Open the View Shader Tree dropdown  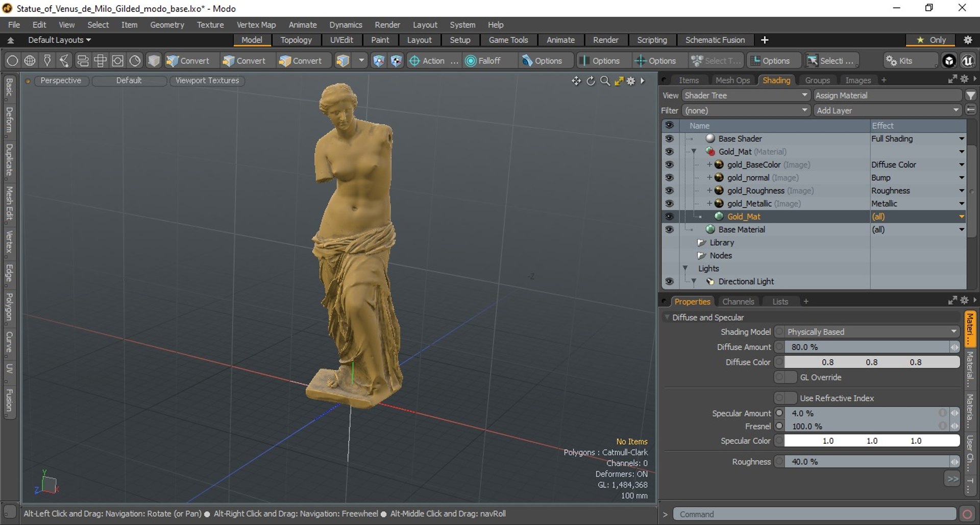tap(746, 96)
